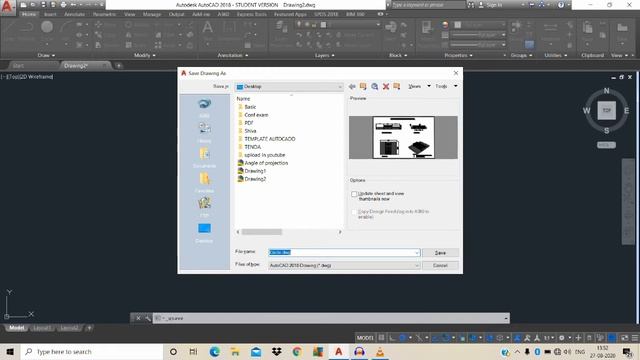640x360 pixels.
Task: Click Search the Web icon in Save dialog
Action: click(x=374, y=87)
